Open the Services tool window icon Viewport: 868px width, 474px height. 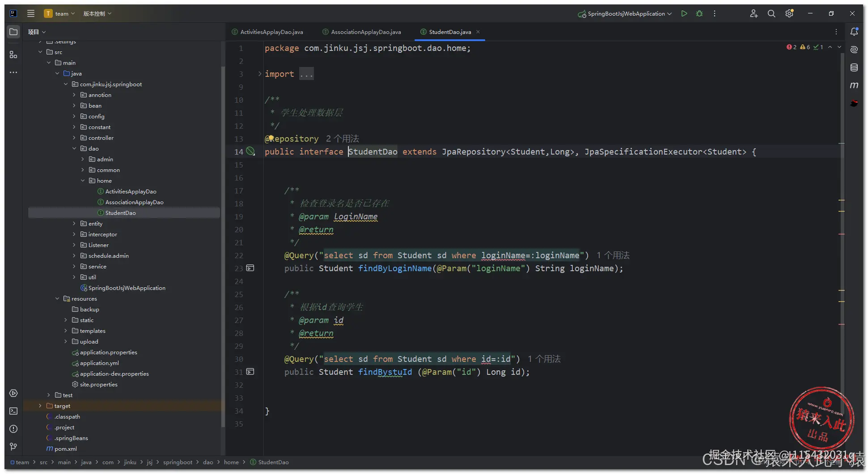click(x=13, y=393)
